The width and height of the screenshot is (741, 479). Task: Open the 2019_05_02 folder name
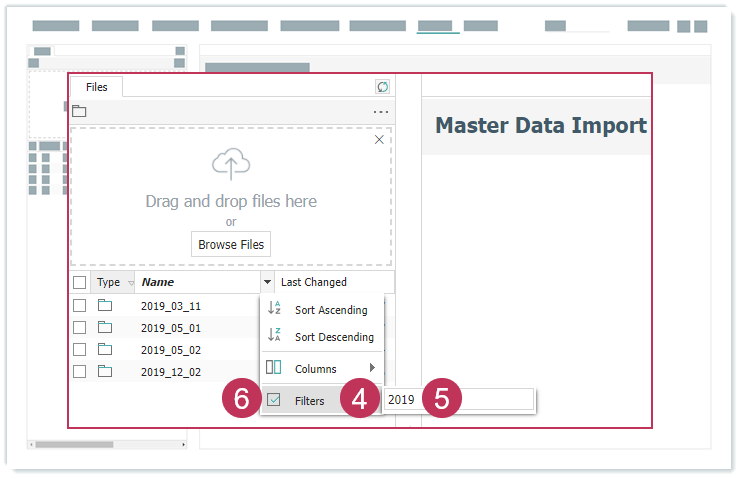point(171,349)
